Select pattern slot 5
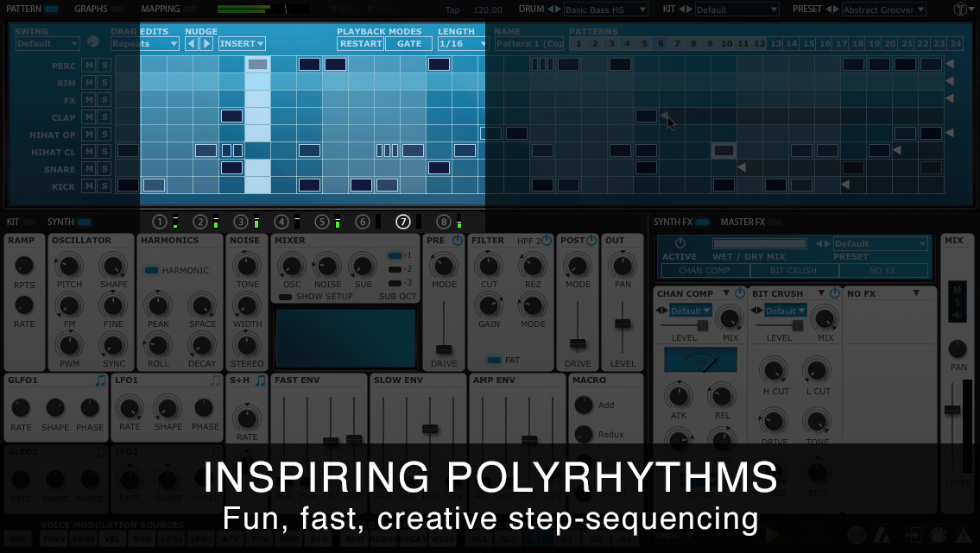This screenshot has height=553, width=980. [644, 44]
